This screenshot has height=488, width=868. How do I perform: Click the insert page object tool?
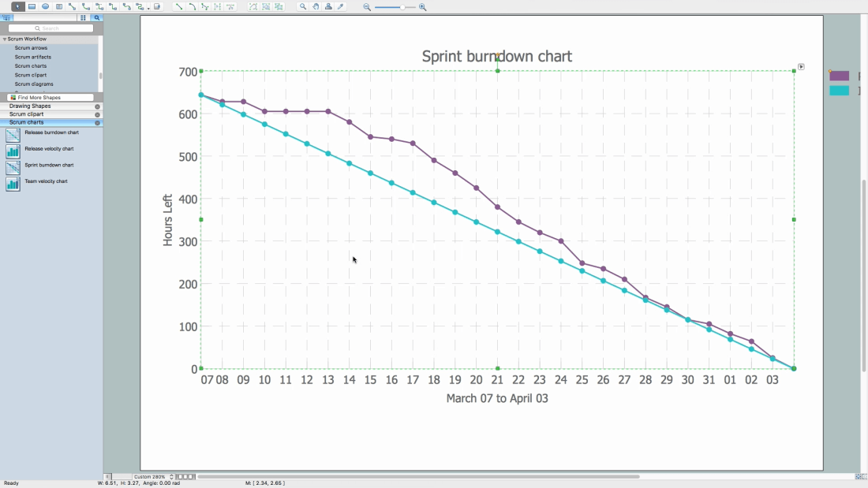click(x=157, y=6)
